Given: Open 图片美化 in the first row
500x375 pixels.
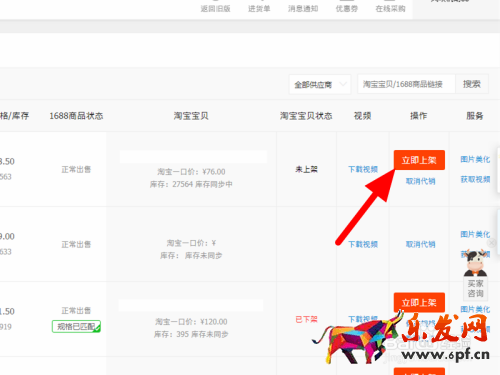Looking at the screenshot, I should [x=475, y=159].
